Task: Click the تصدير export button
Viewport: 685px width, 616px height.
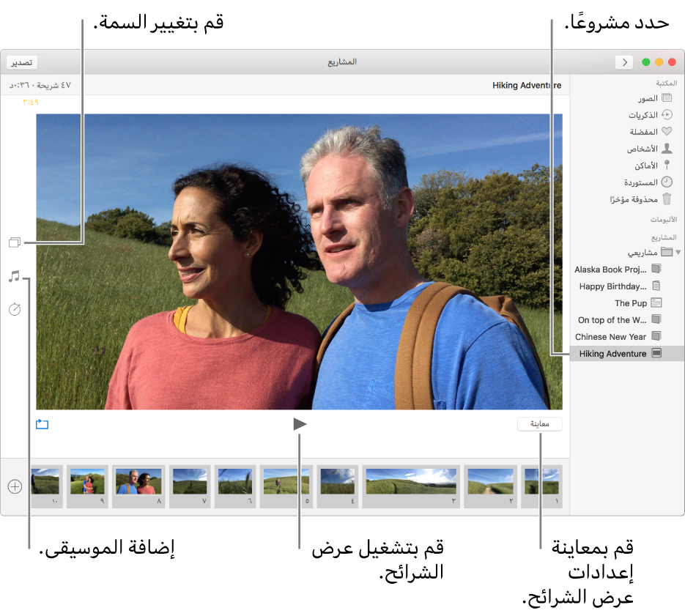Action: coord(22,62)
